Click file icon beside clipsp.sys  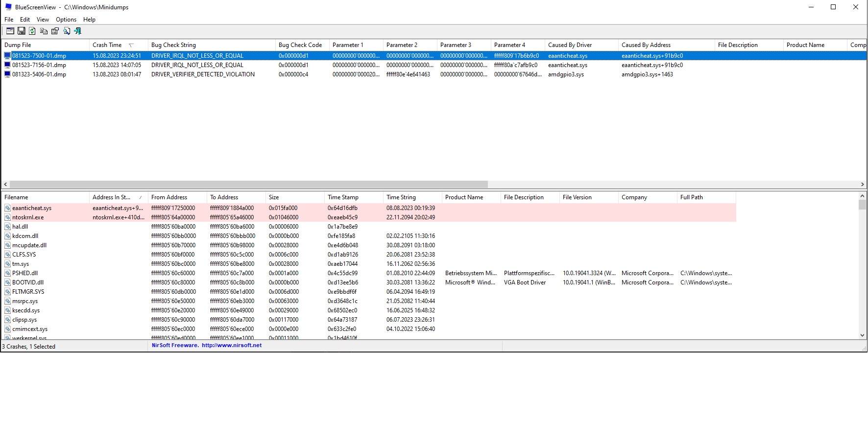7,320
